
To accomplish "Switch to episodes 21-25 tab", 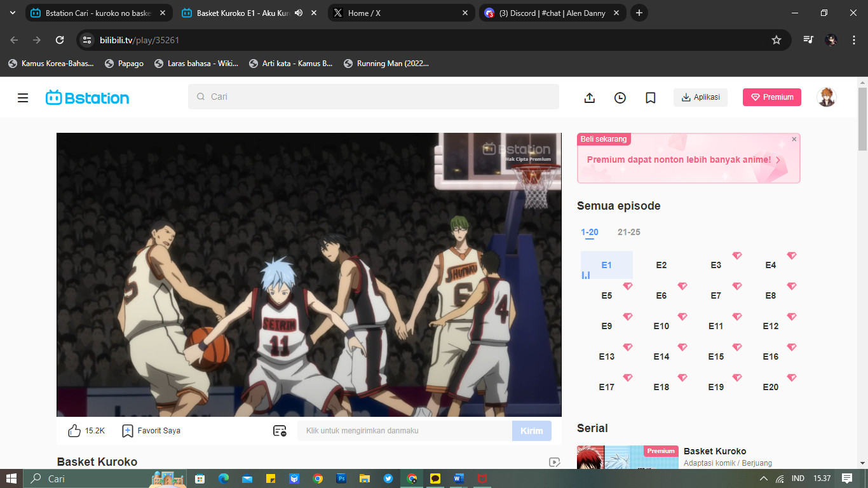I will tap(629, 232).
